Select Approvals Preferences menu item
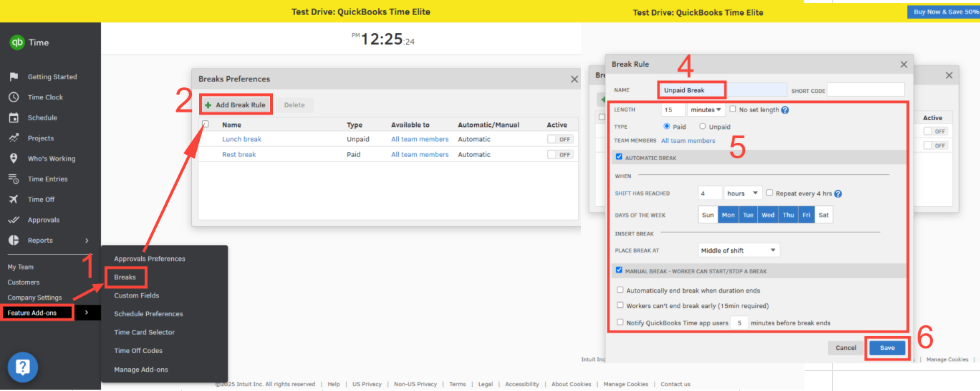980x391 pixels. click(x=149, y=259)
